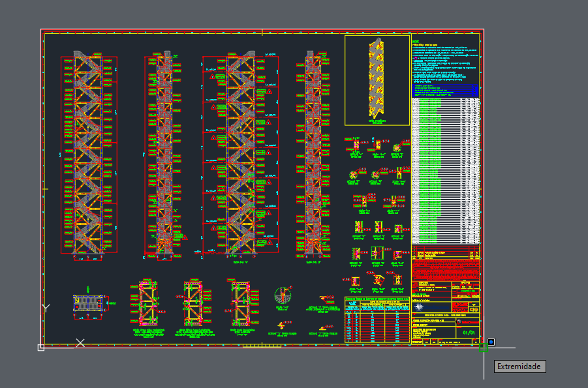Screen dimensions: 588x388
Task: Click the cyan general notes text block
Action: pos(445,62)
